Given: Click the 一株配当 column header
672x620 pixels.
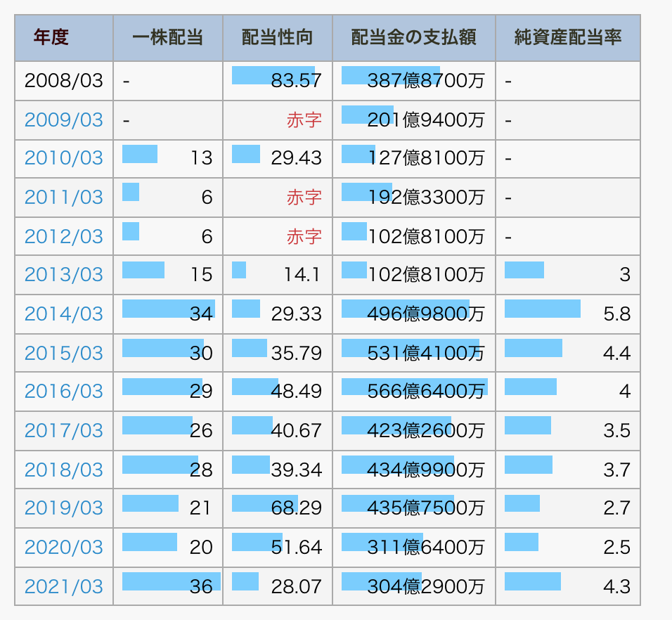Looking at the screenshot, I should pos(167,37).
